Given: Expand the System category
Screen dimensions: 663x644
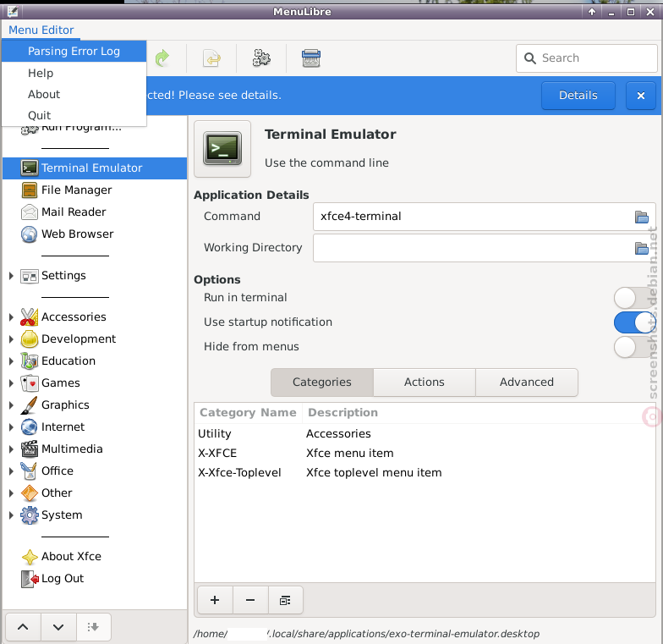Looking at the screenshot, I should 12,515.
